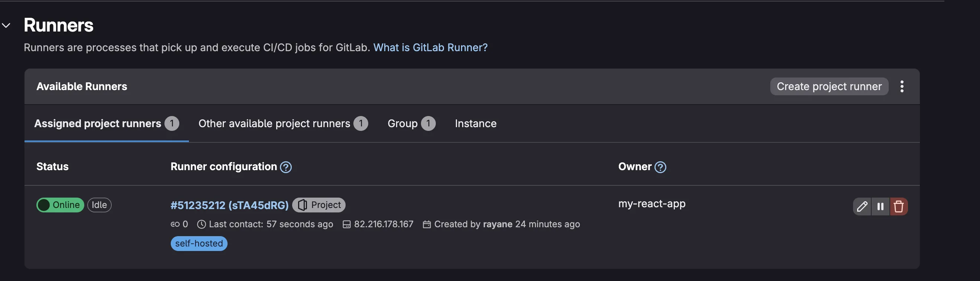Click the Project type badge
The image size is (980, 281).
[319, 205]
